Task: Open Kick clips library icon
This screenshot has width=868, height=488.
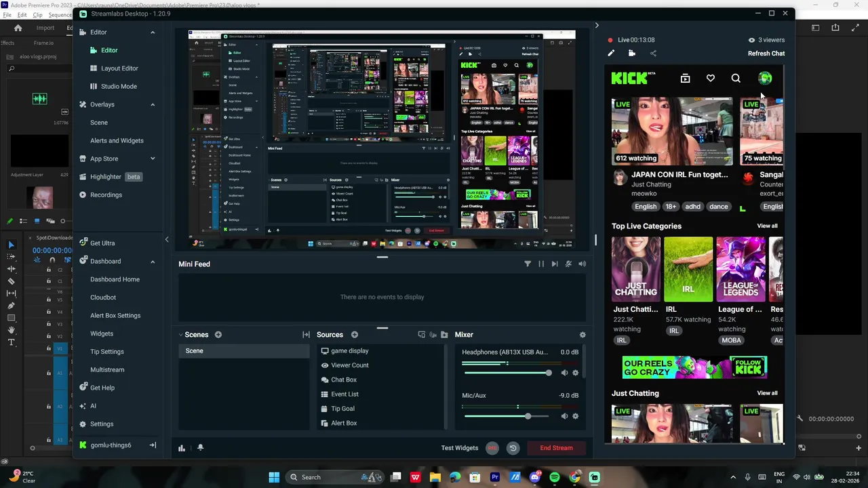Action: [685, 79]
